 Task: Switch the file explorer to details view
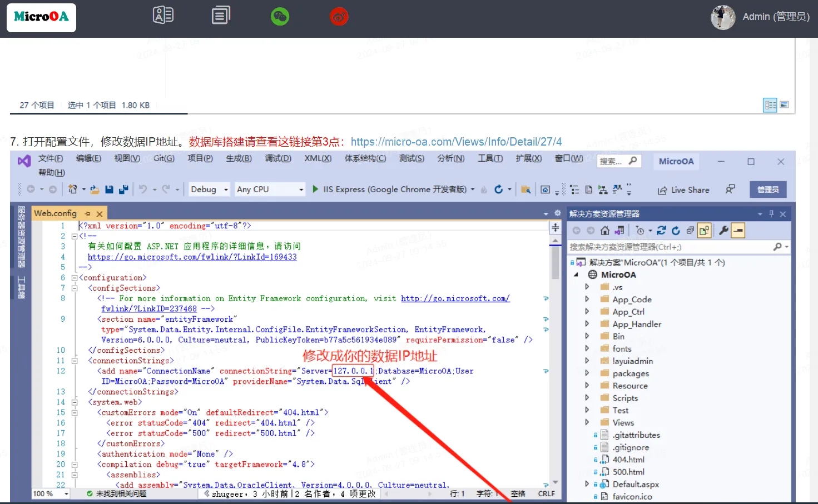pos(770,105)
